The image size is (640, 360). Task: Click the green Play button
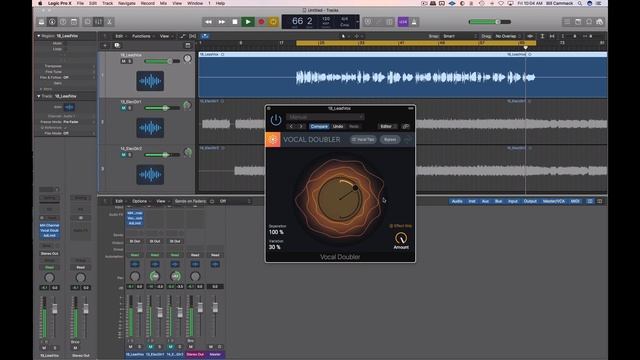(248, 22)
